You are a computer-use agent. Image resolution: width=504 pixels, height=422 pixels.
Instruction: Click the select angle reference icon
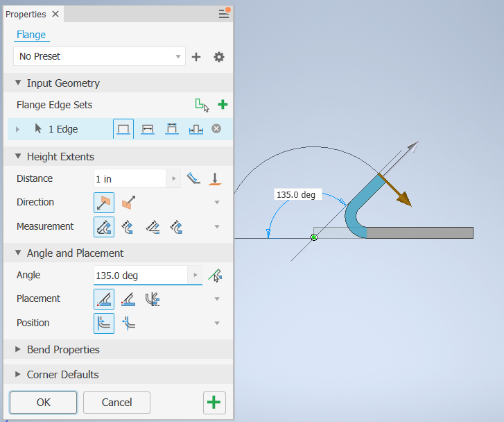(216, 276)
